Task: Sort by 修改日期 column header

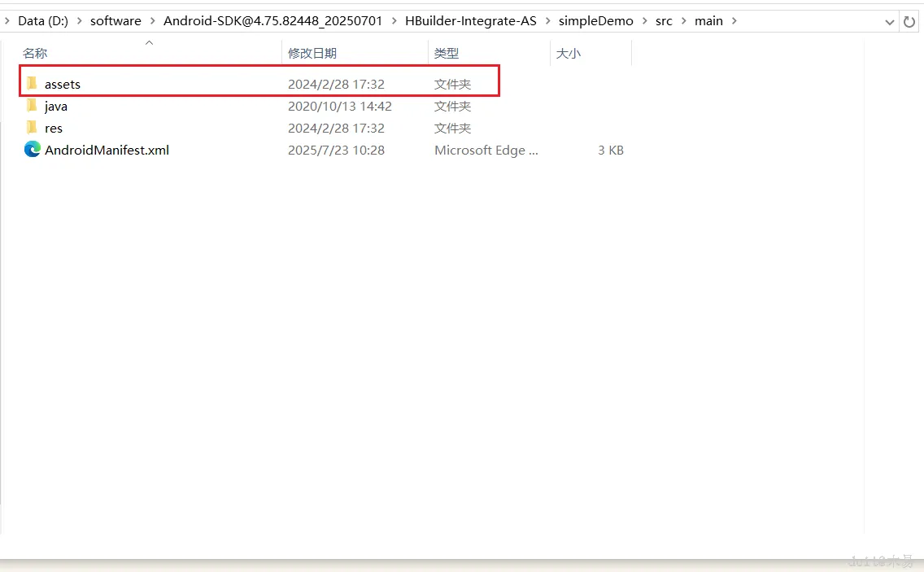Action: click(312, 53)
